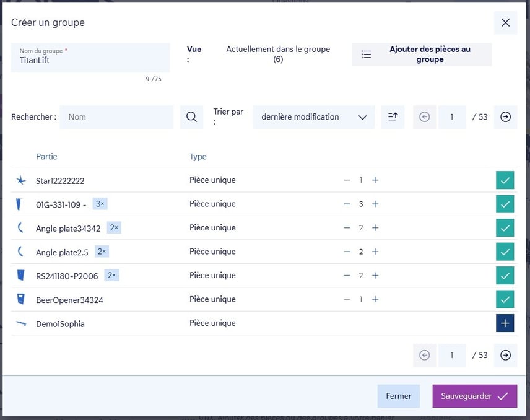Switch to 'Ajouter des pièces au groupe'

coord(422,55)
